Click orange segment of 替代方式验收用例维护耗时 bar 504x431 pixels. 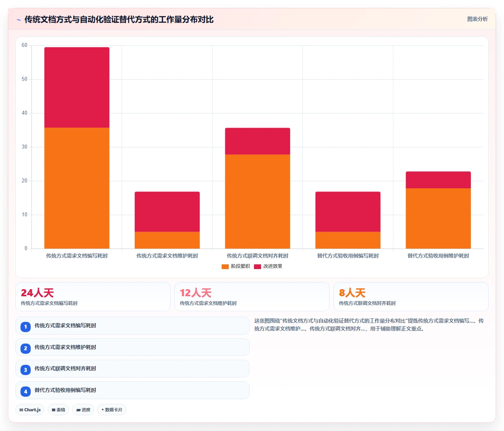438,218
